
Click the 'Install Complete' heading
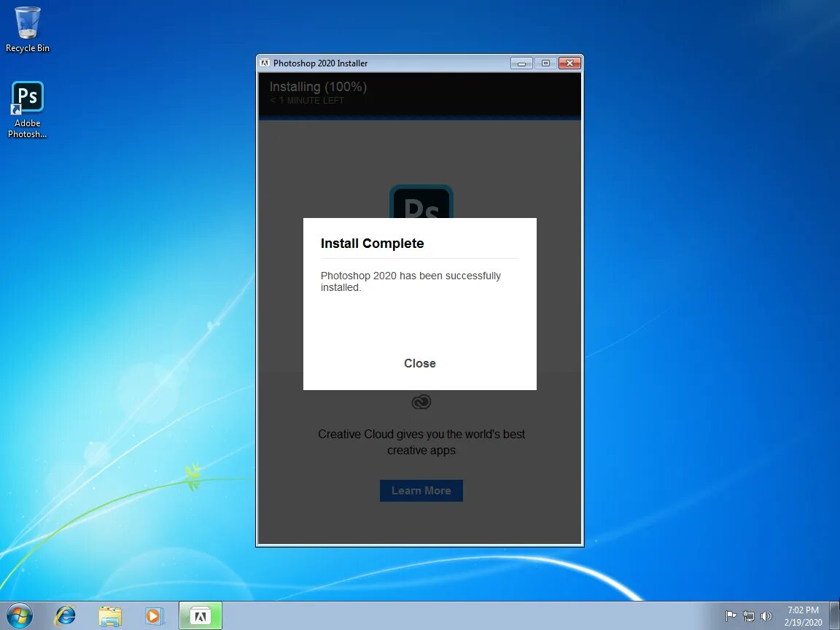click(x=373, y=244)
